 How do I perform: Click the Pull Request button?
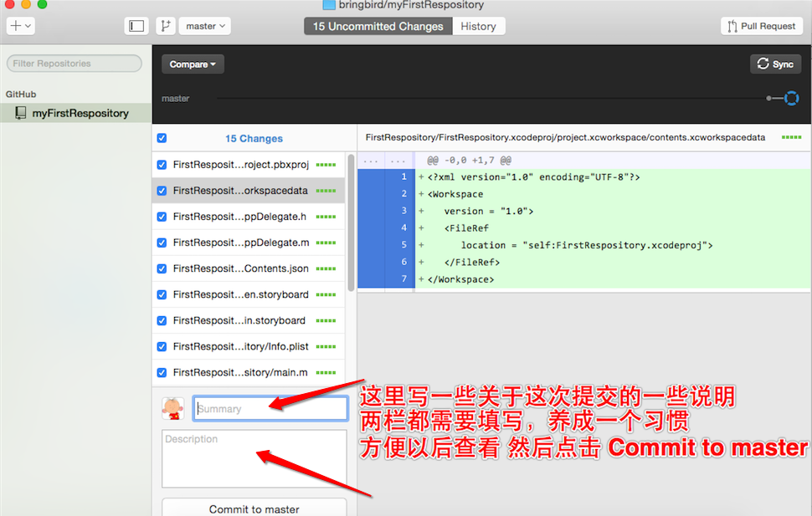pos(761,26)
